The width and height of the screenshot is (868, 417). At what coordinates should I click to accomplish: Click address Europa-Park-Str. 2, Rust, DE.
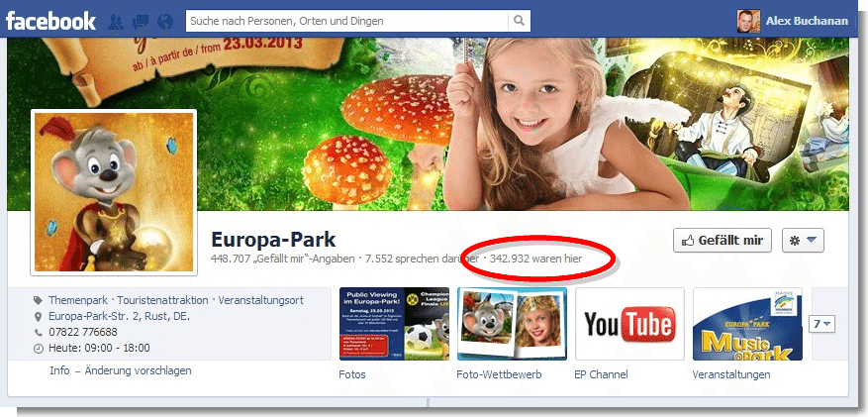click(x=119, y=317)
